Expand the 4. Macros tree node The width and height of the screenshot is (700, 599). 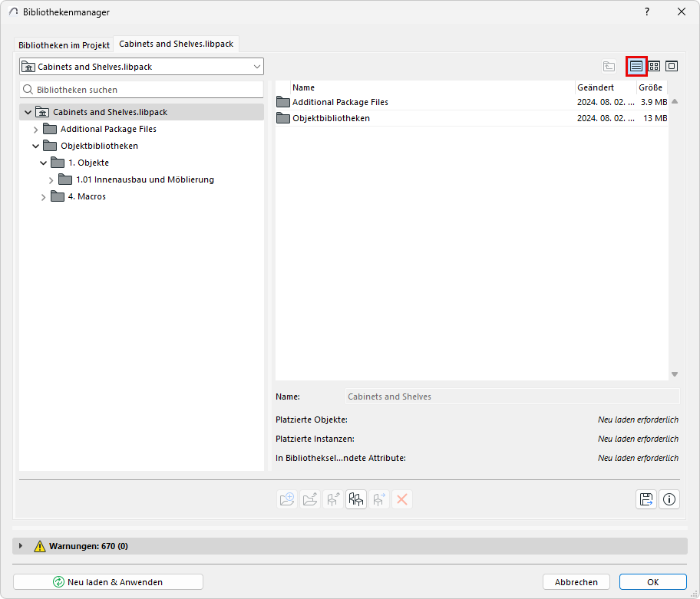43,197
